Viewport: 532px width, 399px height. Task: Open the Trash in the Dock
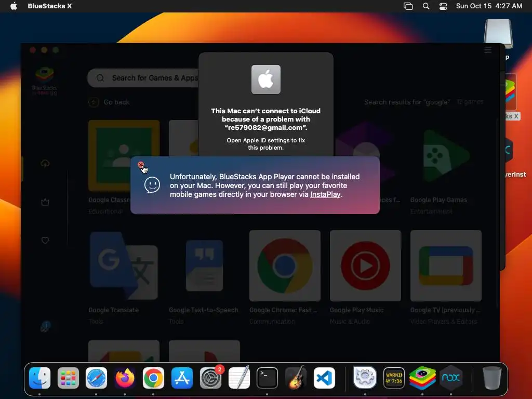point(492,378)
